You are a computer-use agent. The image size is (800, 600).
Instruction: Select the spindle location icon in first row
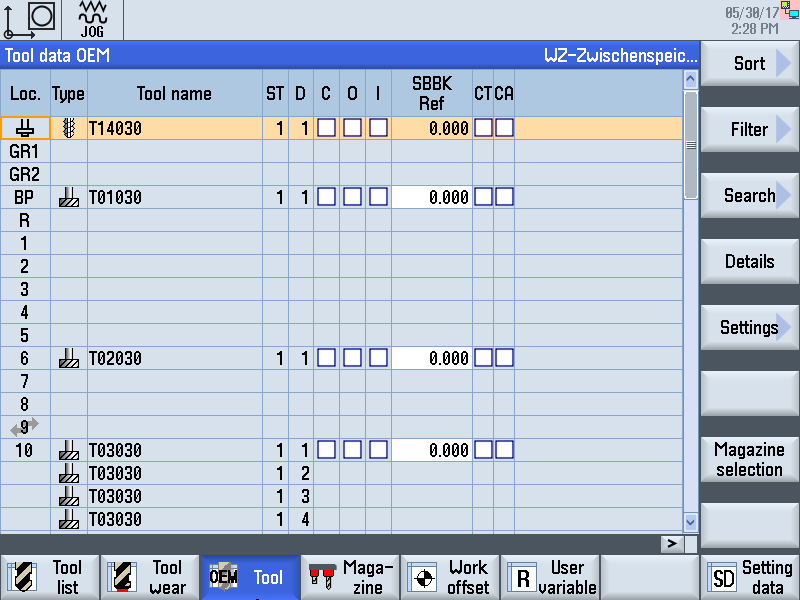point(25,128)
